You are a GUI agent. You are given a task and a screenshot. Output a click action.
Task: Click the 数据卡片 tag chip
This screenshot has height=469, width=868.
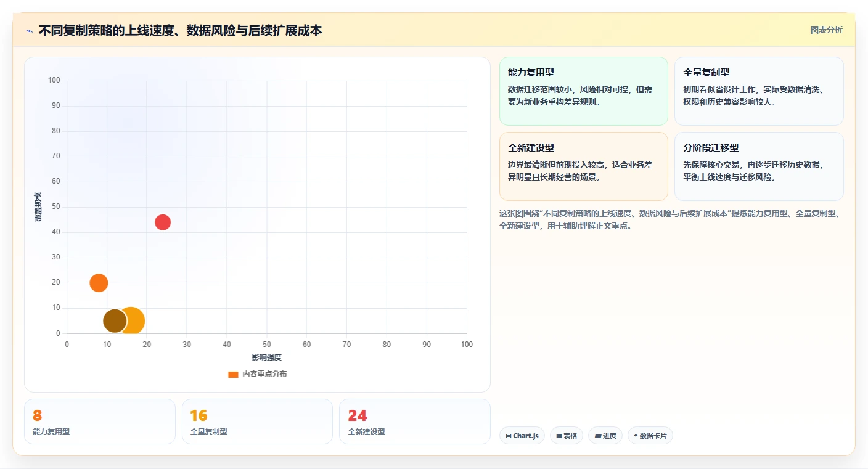650,436
